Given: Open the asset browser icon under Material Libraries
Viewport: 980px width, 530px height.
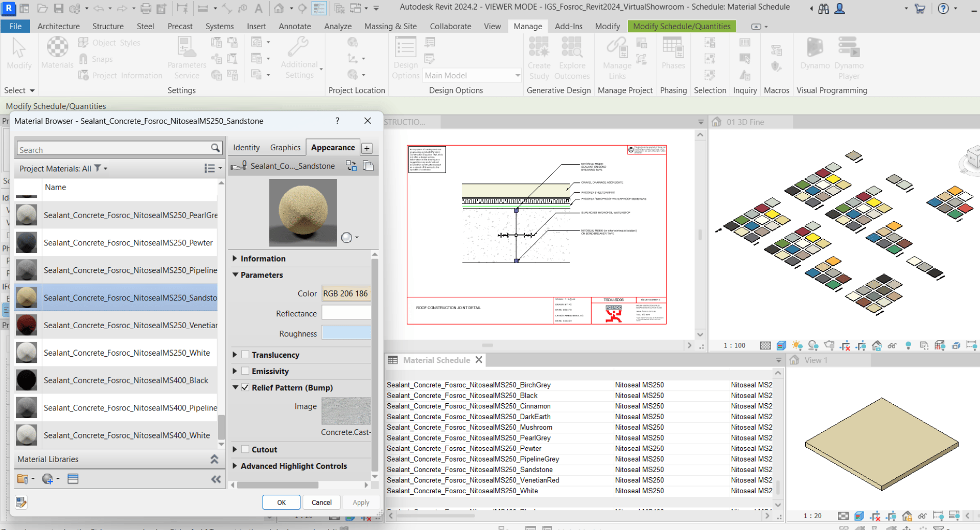Looking at the screenshot, I should 73,479.
